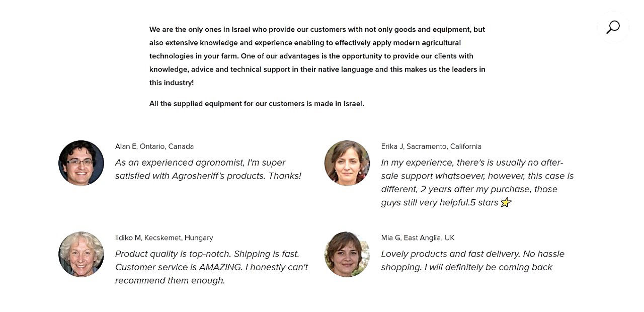Select the name 'Alan E, Ontario, Canada'

pyautogui.click(x=154, y=146)
